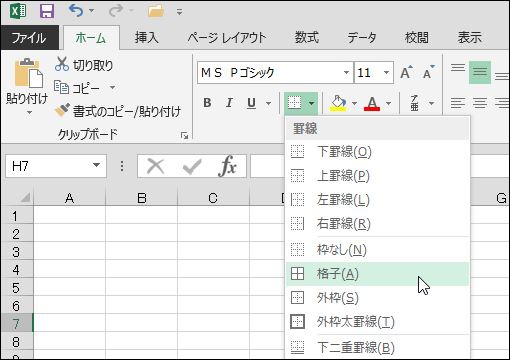This screenshot has height=360, width=510.
Task: Undo the last action
Action: [x=76, y=11]
